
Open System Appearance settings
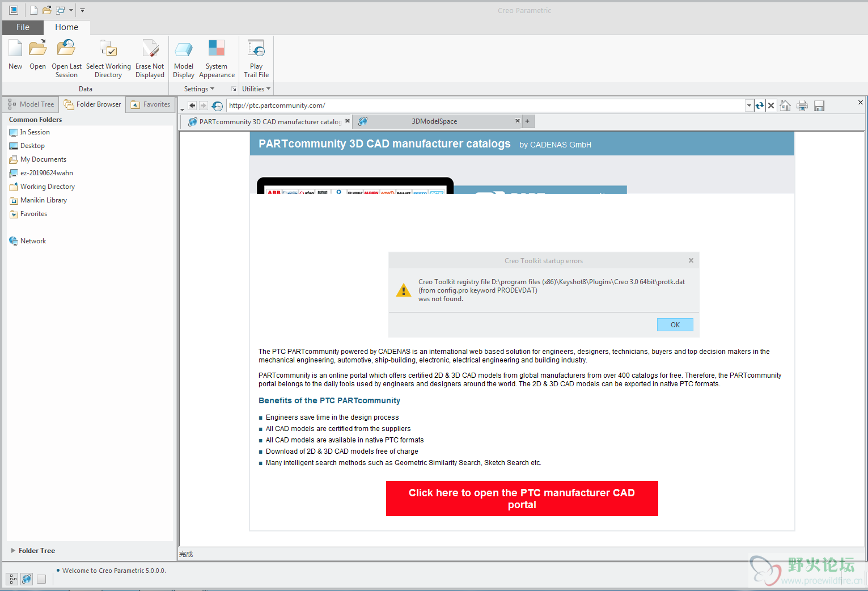[217, 58]
